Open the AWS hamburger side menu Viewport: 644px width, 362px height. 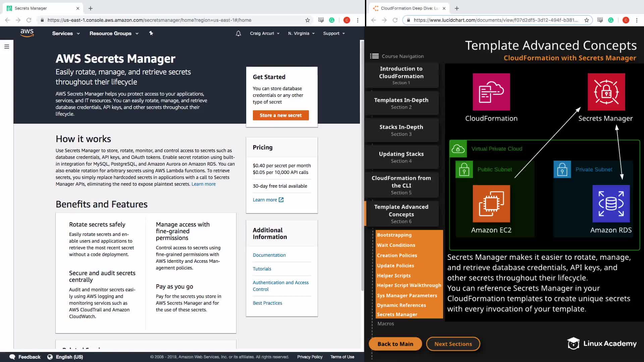click(7, 47)
